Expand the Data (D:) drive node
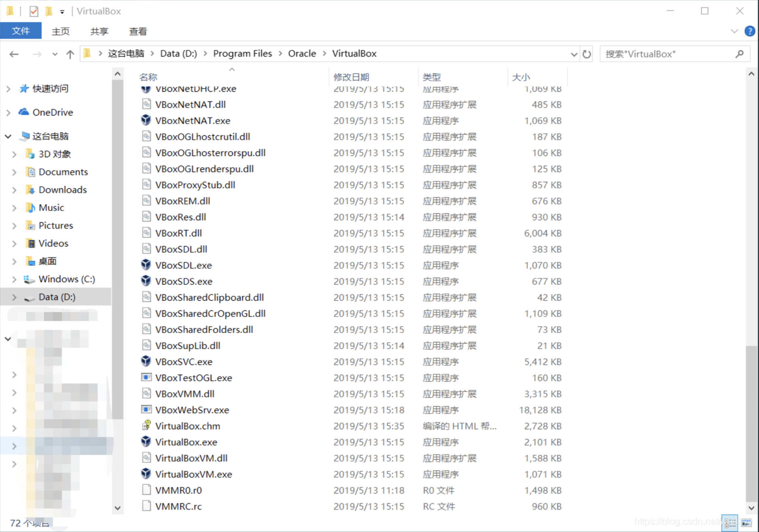 [15, 297]
